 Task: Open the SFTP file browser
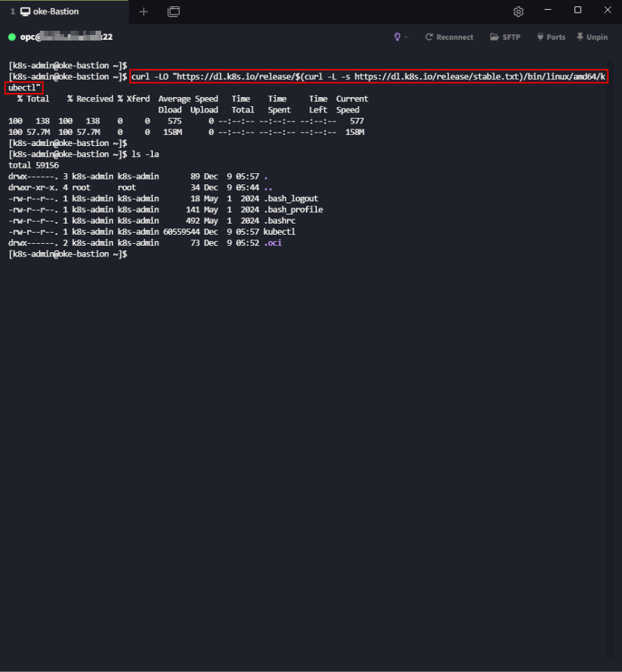click(505, 37)
